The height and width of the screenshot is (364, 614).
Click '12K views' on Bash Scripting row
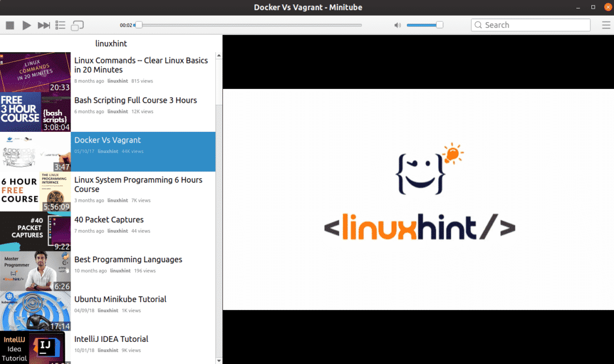click(142, 111)
